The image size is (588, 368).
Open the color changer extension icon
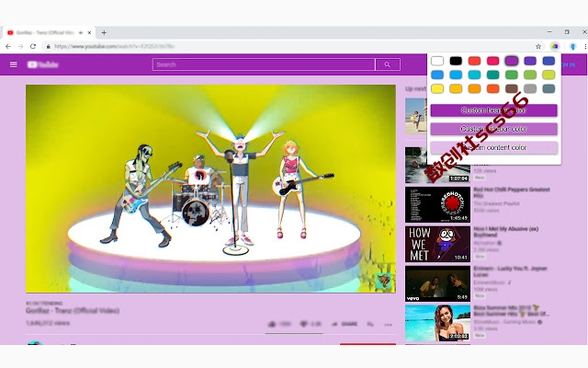[554, 46]
